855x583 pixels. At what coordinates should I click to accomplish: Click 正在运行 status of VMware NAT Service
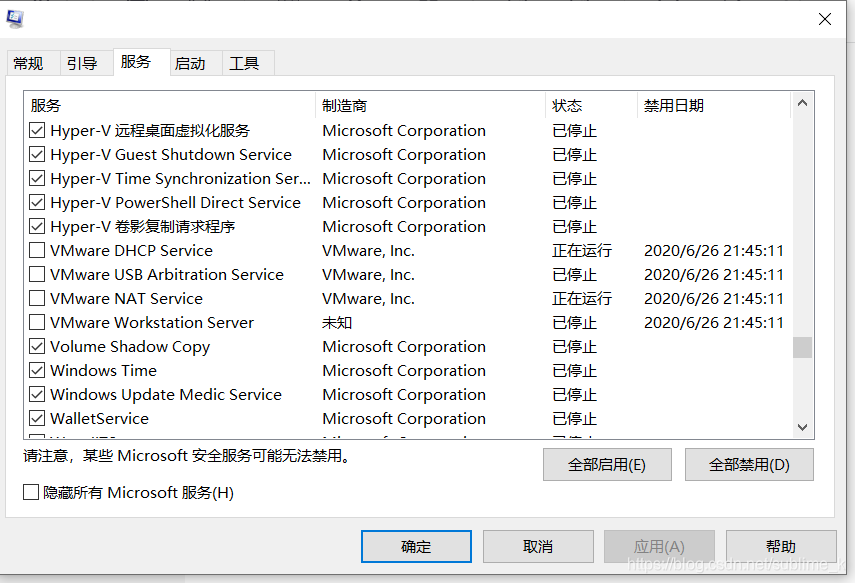(582, 298)
